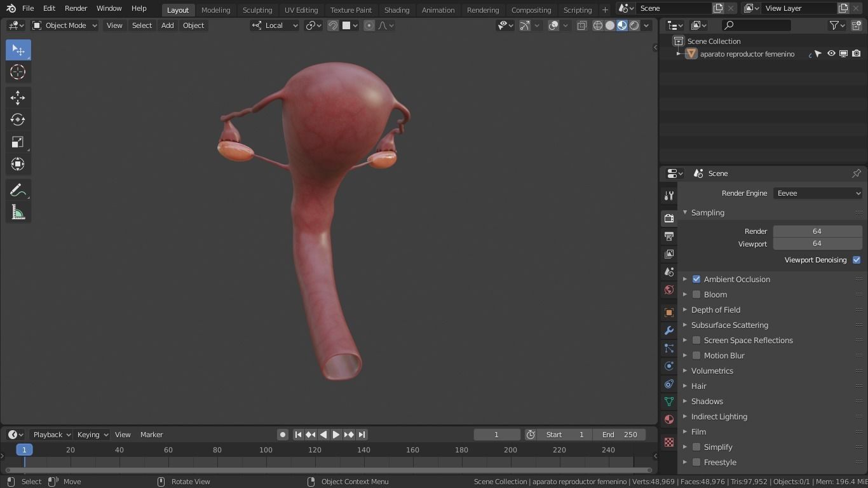Enable Motion Blur checkbox

click(696, 355)
